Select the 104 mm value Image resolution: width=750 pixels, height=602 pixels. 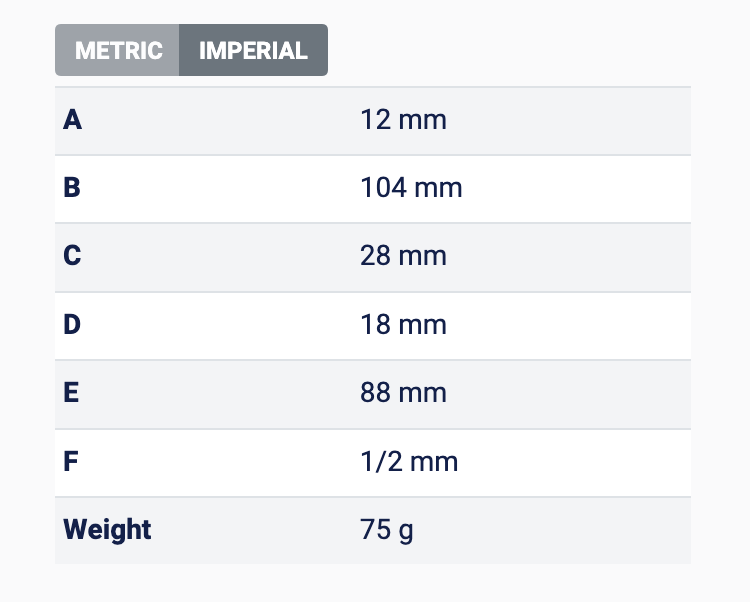[x=411, y=188]
